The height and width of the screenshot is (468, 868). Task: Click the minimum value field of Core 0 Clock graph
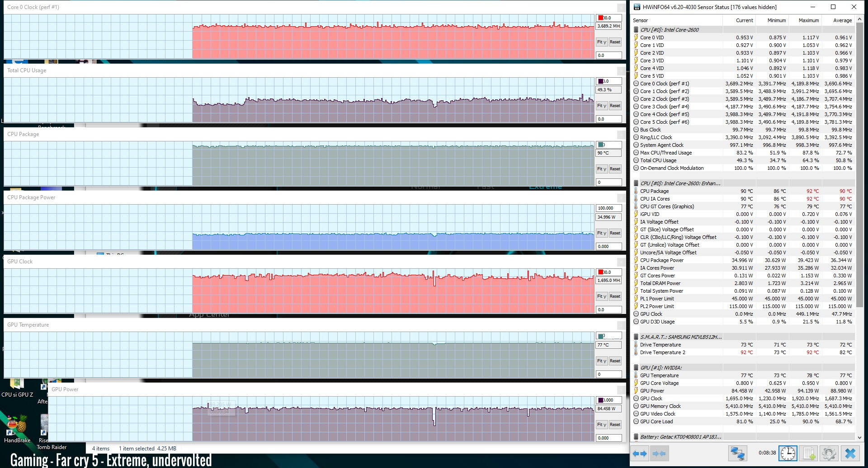[609, 56]
